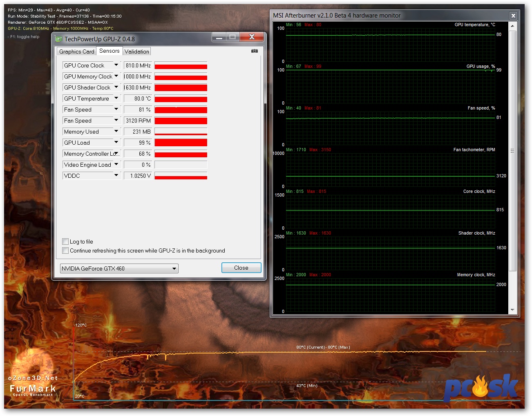This screenshot has height=416, width=532.
Task: Click the Afterburner monitor vertical scrollbar thumb
Action: (x=513, y=150)
